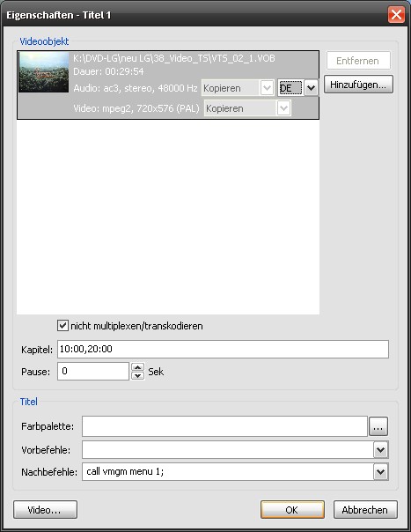The height and width of the screenshot is (532, 411).
Task: Click the video thumbnail preview
Action: [44, 72]
